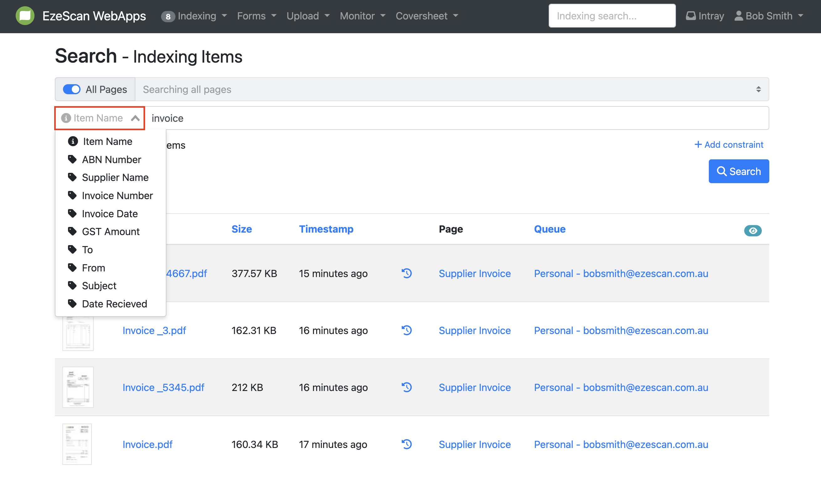Click the plus icon of Add constraint
Viewport: 821px width, 504px height.
click(x=698, y=144)
